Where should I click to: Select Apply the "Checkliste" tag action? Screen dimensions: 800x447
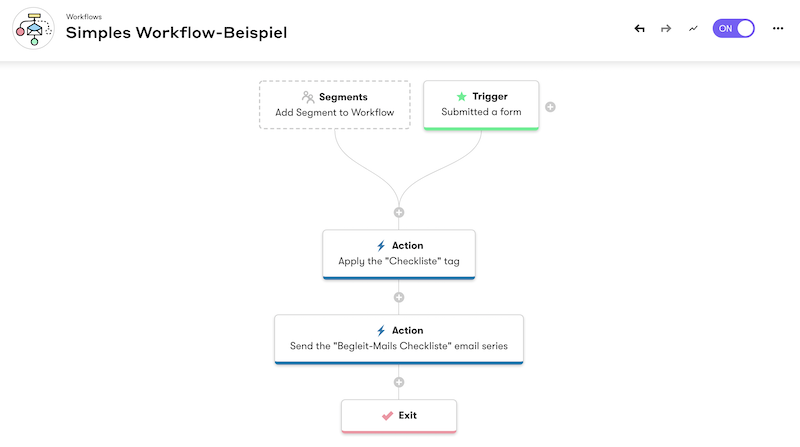(399, 254)
